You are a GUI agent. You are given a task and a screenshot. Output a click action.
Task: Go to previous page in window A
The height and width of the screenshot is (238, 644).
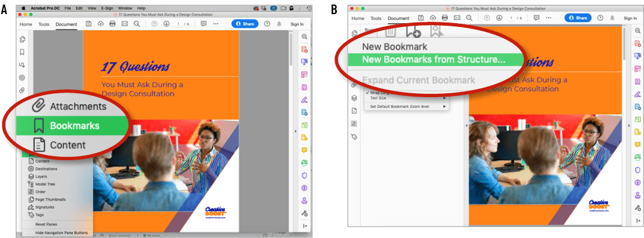[154, 24]
